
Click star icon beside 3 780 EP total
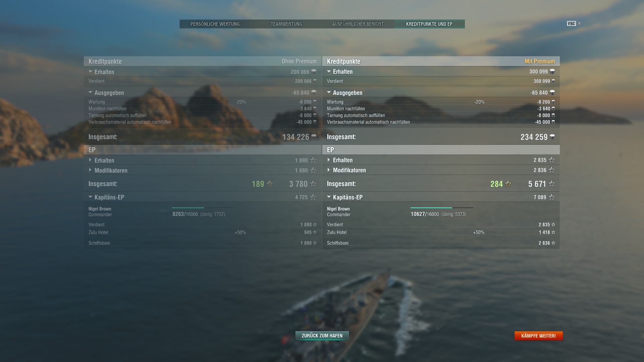point(313,184)
